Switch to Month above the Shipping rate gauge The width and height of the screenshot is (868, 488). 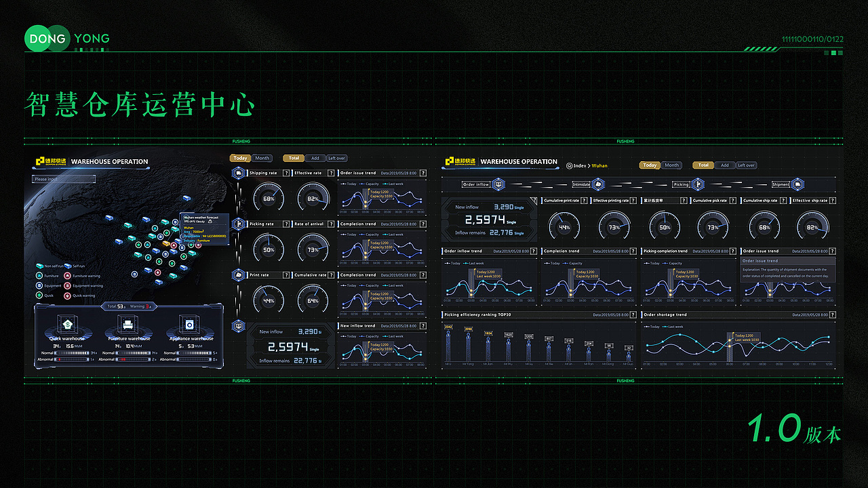(262, 158)
